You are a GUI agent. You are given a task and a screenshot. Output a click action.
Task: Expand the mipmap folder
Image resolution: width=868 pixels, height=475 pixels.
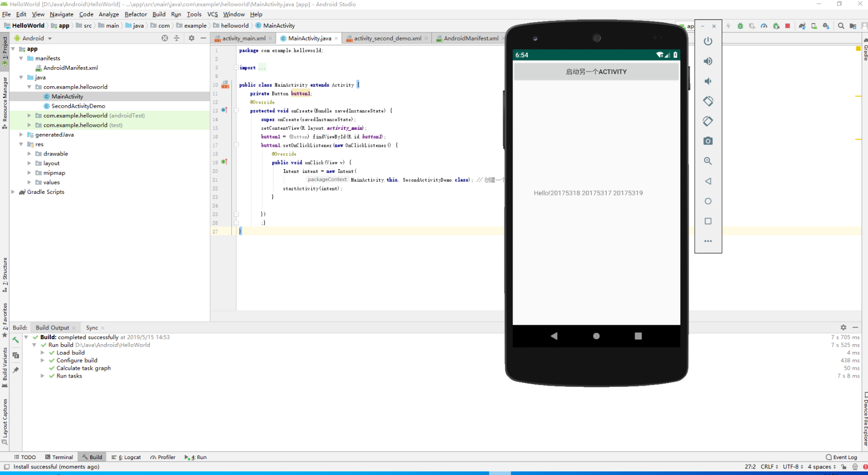pyautogui.click(x=29, y=173)
